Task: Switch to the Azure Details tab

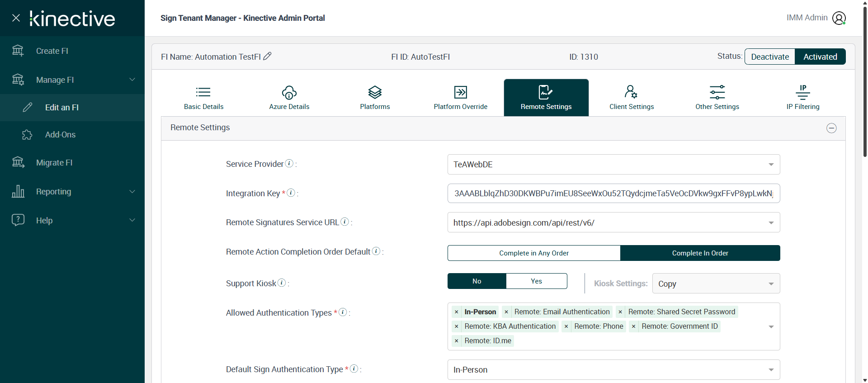Action: [x=289, y=98]
